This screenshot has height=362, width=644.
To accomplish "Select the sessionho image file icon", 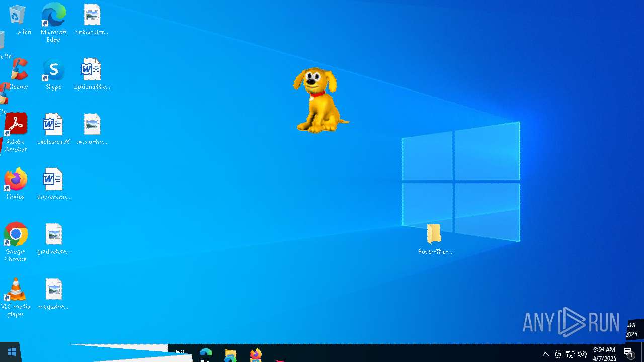I will (x=92, y=129).
